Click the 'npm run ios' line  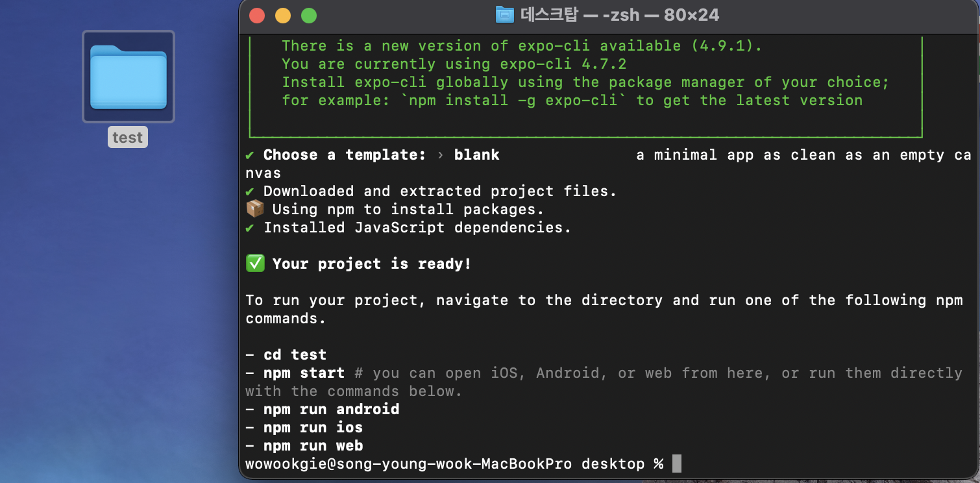304,427
